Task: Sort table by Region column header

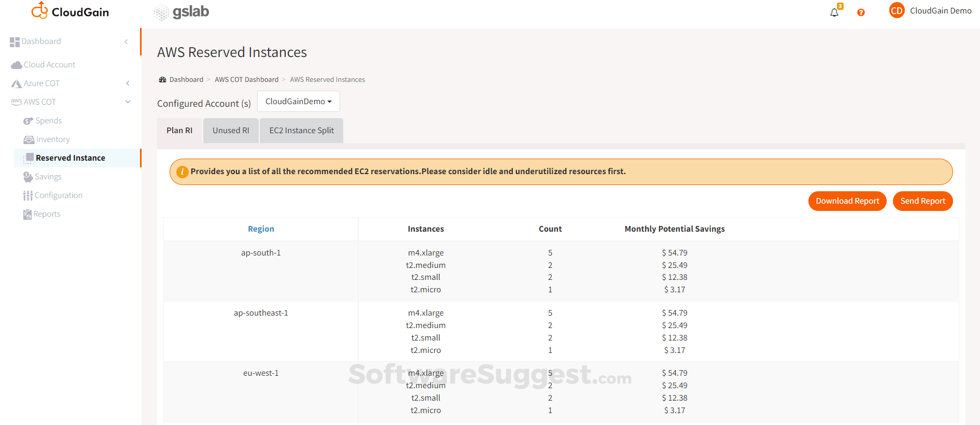Action: pyautogui.click(x=261, y=229)
